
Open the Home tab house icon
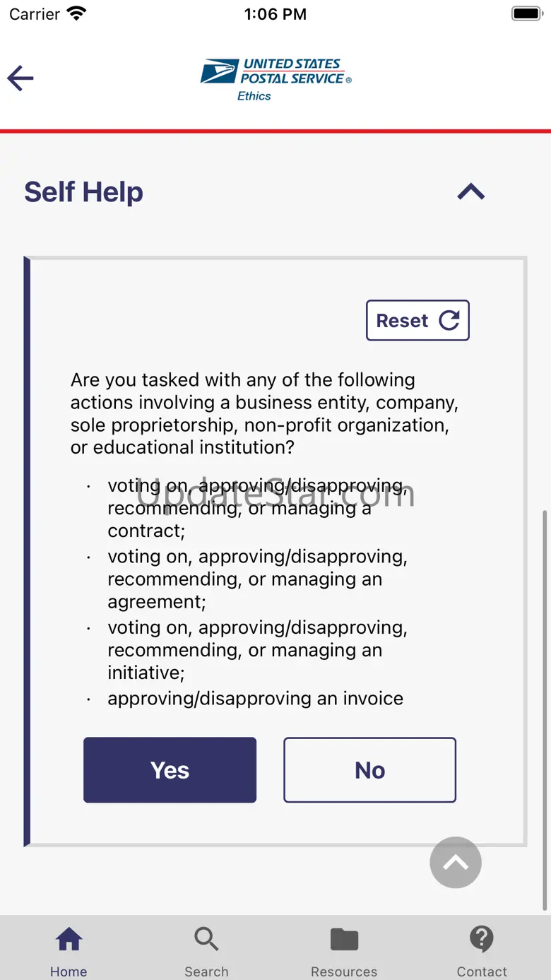tap(69, 940)
